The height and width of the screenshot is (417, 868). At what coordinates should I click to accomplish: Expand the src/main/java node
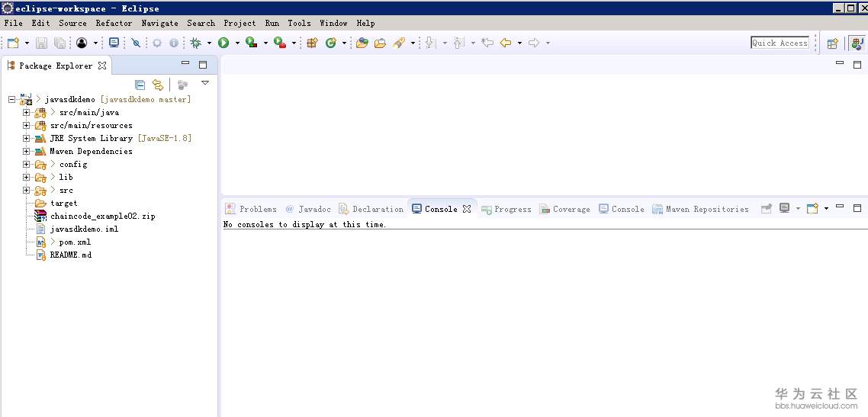26,112
